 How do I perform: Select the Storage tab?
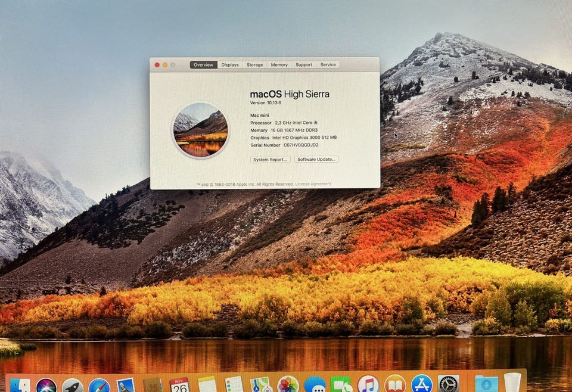pos(254,64)
